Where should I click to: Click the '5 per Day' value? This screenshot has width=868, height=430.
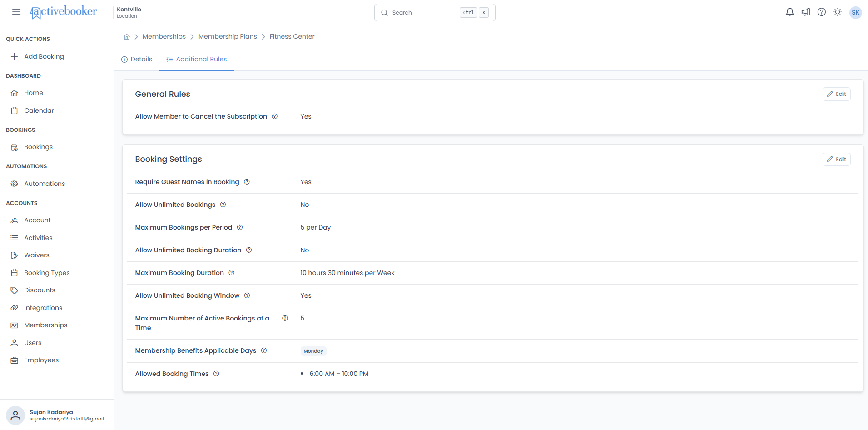pyautogui.click(x=315, y=227)
